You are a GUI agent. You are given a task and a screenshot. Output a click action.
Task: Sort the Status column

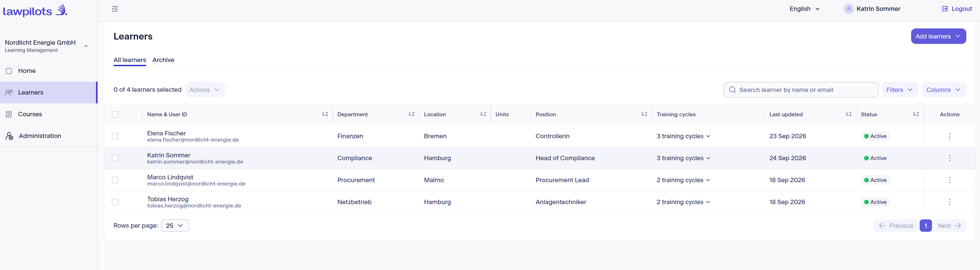pos(916,114)
